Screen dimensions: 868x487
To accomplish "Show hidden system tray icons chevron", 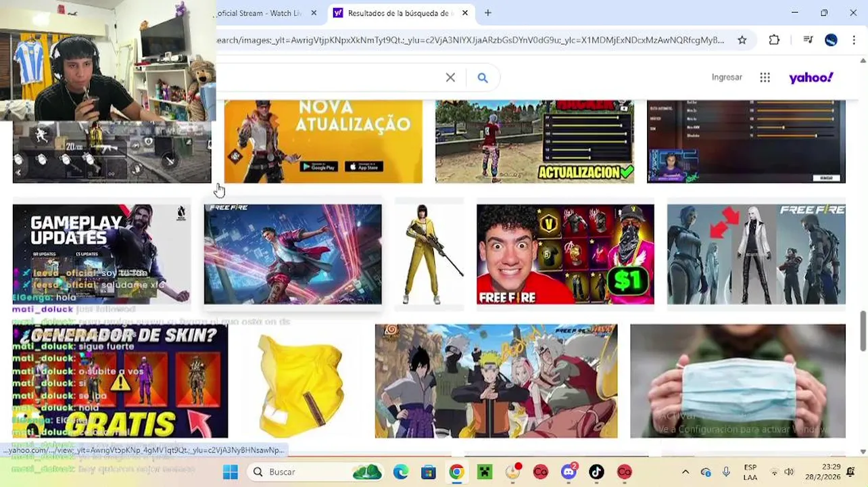I will pos(685,472).
